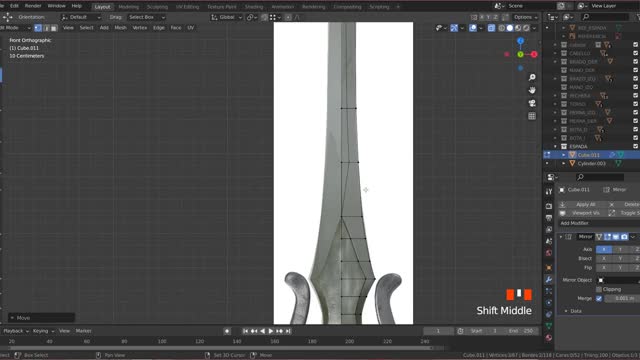This screenshot has width=640, height=360.
Task: Open Output properties tab icon
Action: tap(549, 218)
